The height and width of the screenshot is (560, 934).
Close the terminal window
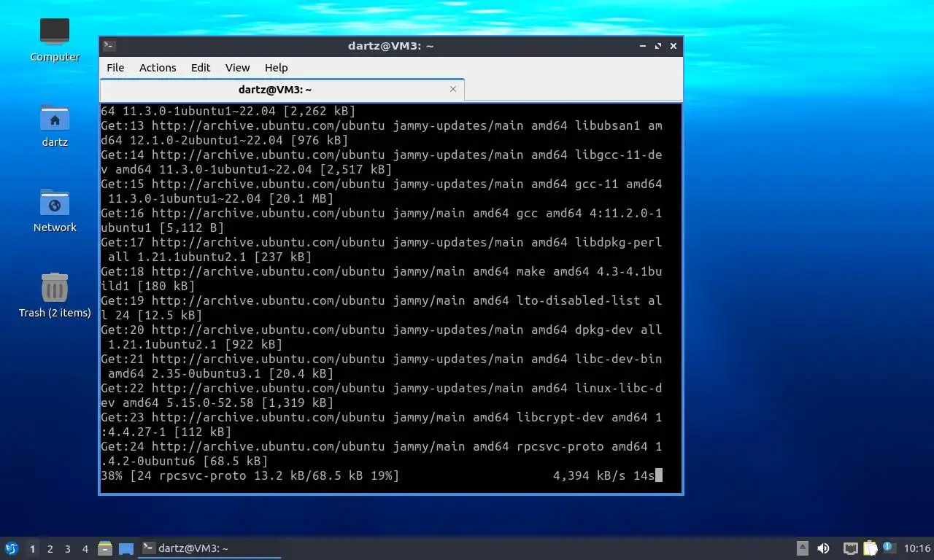(674, 45)
